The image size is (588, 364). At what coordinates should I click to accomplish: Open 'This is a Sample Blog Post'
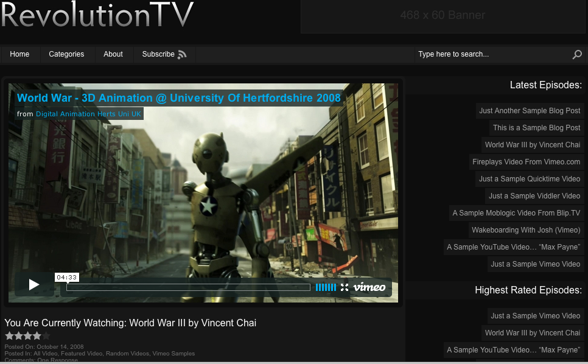coord(536,127)
